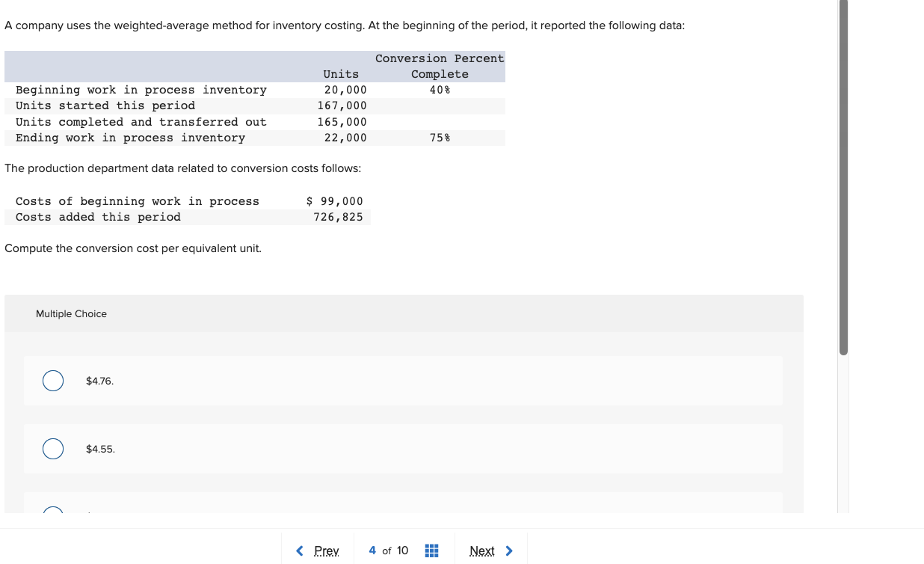The width and height of the screenshot is (924, 564).
Task: Choose the partially visible third answer option
Action: (52, 513)
